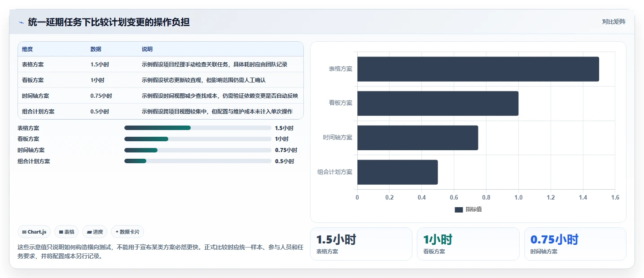Click the 组合计划方案 y-axis label in the chart
The image size is (644, 278).
pos(335,172)
